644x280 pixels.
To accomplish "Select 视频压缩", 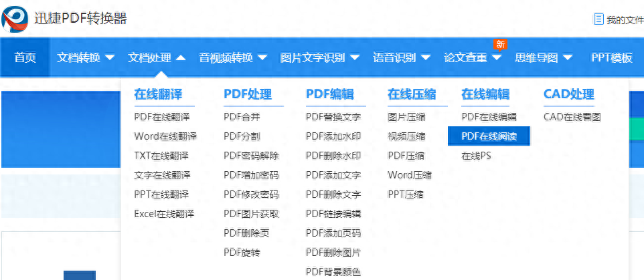I will tap(406, 136).
